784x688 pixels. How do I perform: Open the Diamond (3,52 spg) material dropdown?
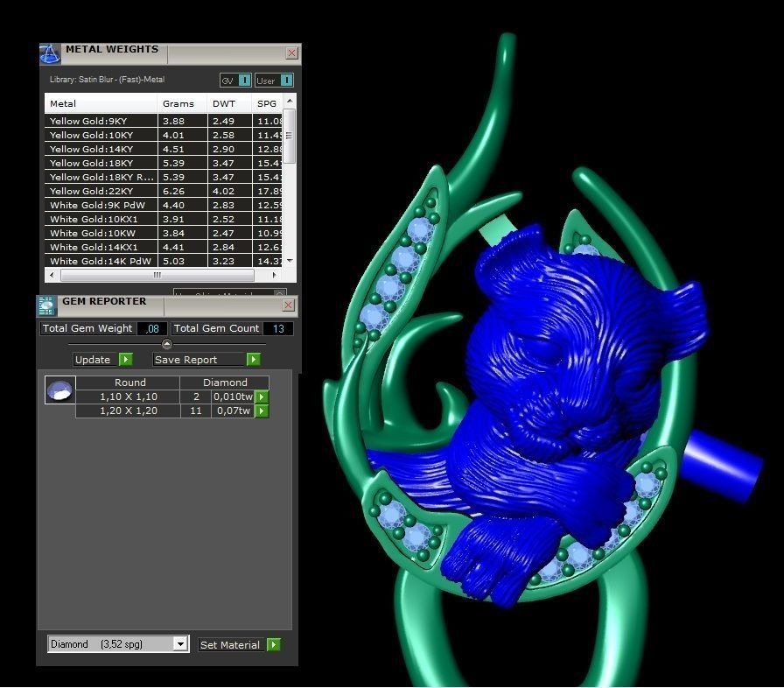click(x=180, y=644)
